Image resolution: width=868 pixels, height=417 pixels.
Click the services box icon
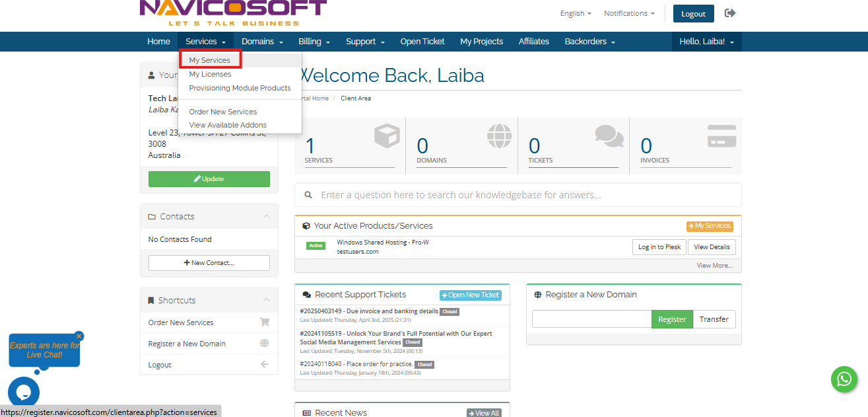387,136
